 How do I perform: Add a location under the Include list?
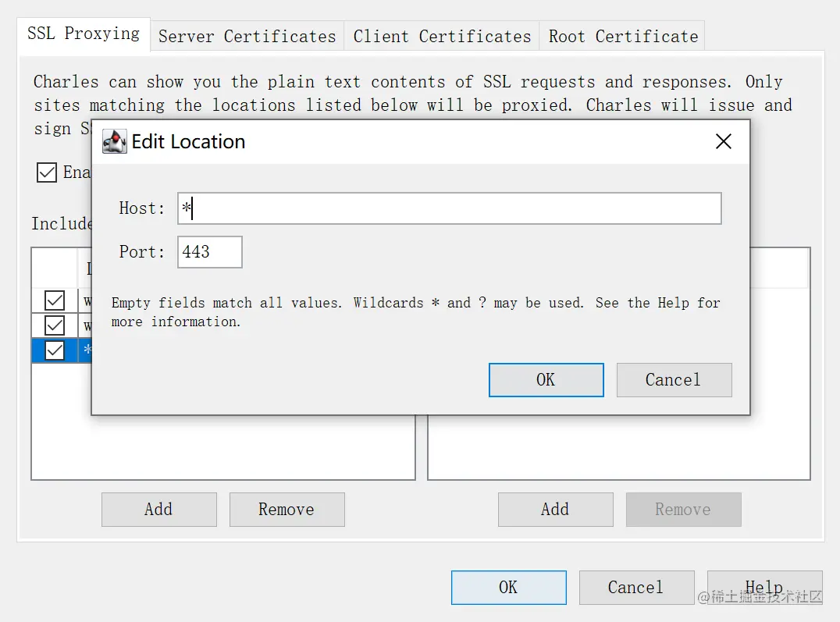(159, 510)
